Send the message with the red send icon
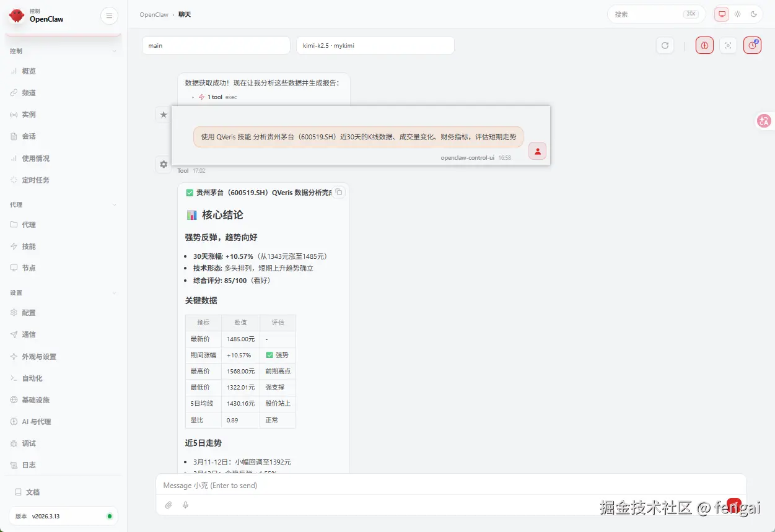This screenshot has height=532, width=775. point(733,505)
